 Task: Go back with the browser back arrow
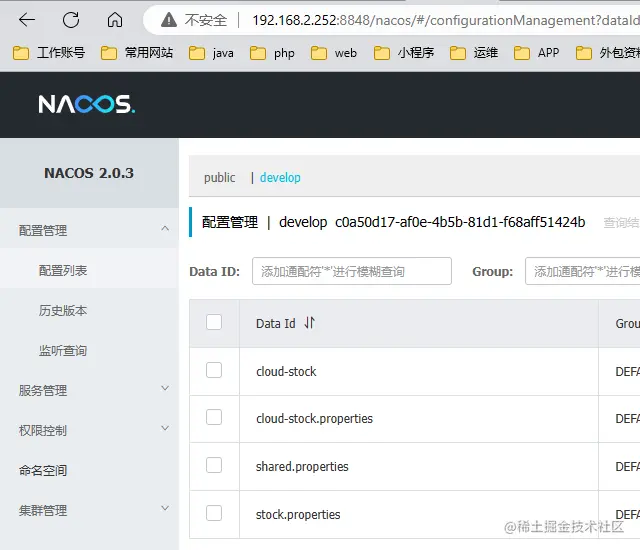point(27,20)
